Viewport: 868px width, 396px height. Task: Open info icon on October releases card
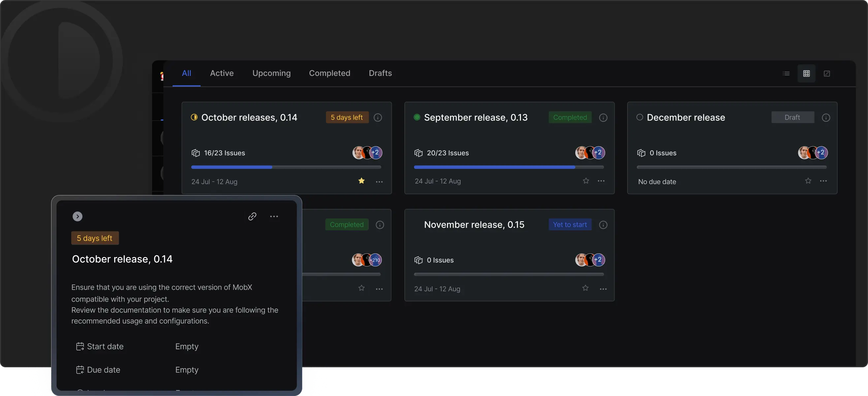click(378, 117)
